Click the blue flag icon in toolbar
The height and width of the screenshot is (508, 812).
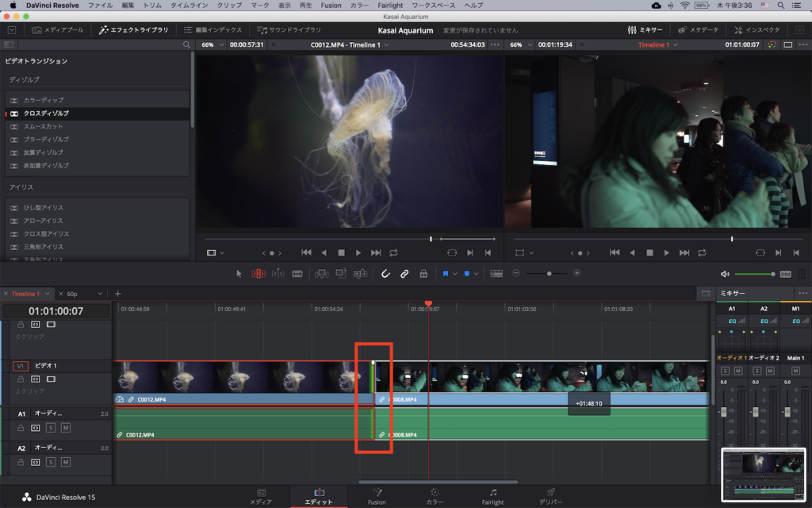click(x=446, y=273)
